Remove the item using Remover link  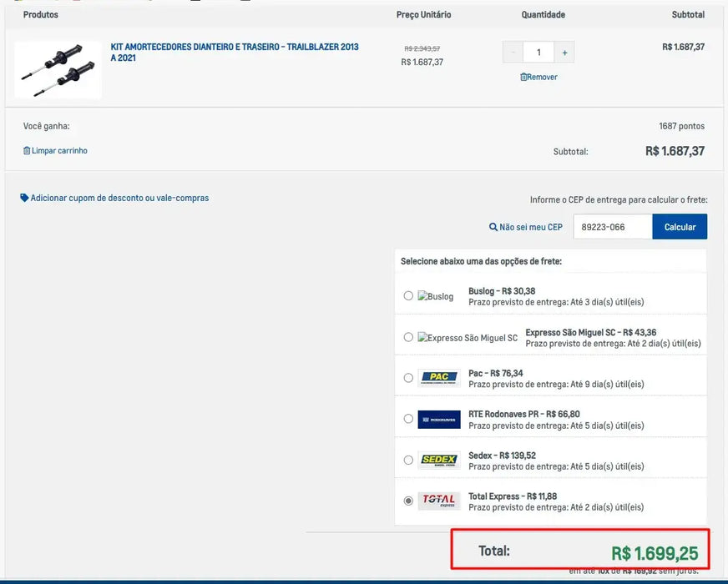click(538, 77)
